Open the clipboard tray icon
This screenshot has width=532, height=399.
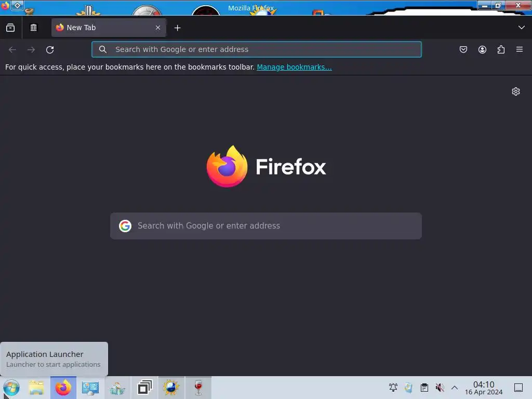pyautogui.click(x=424, y=388)
